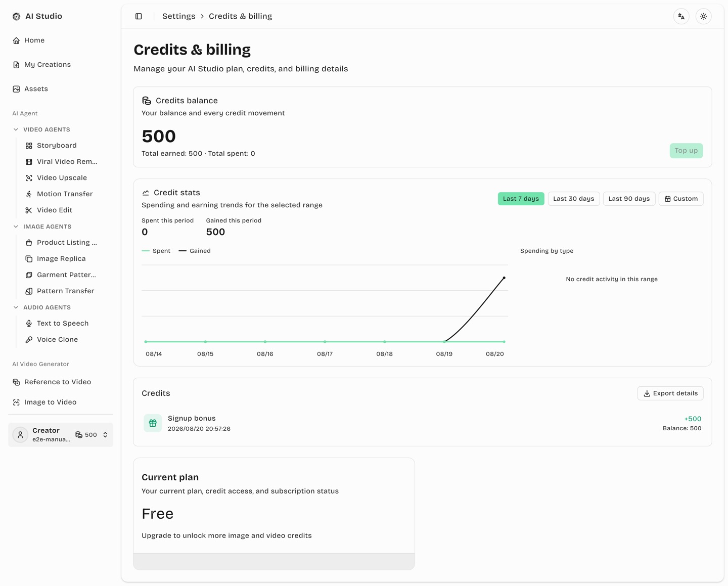Open the Custom date range picker

point(681,199)
